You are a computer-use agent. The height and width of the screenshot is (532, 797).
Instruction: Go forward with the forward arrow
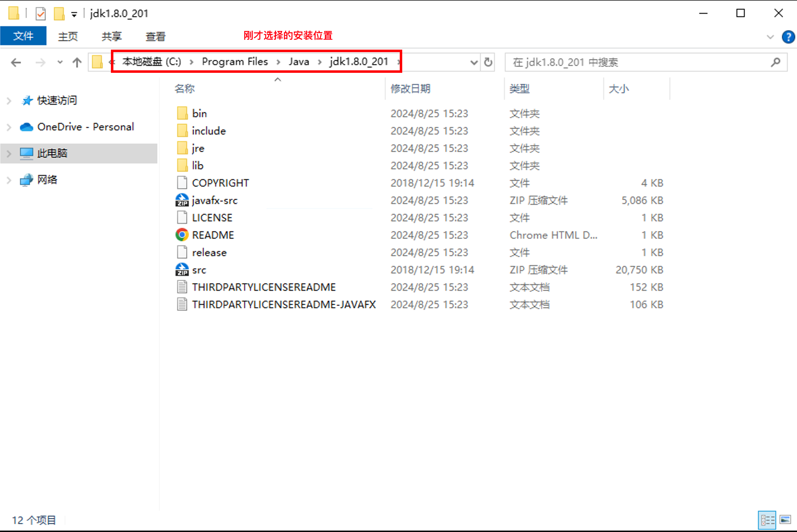pos(41,62)
